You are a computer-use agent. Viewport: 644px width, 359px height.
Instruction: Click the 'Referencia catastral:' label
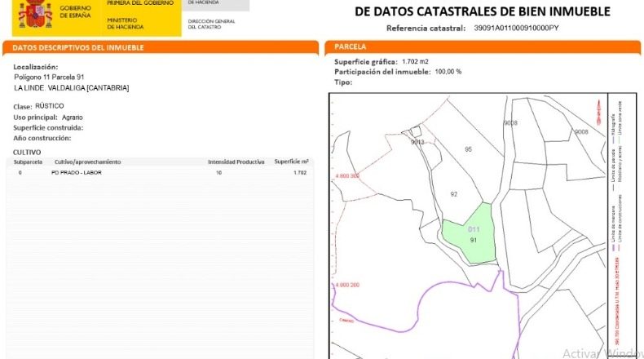pos(426,29)
